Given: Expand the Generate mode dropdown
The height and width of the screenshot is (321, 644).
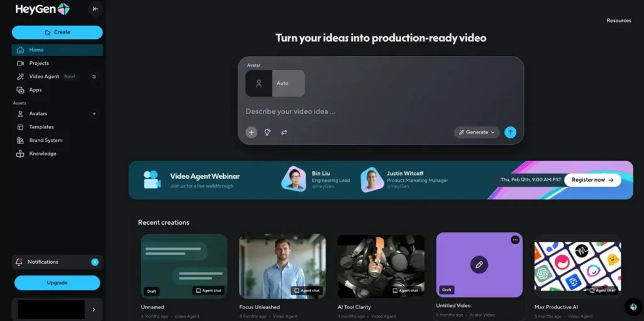Looking at the screenshot, I should pos(477,132).
